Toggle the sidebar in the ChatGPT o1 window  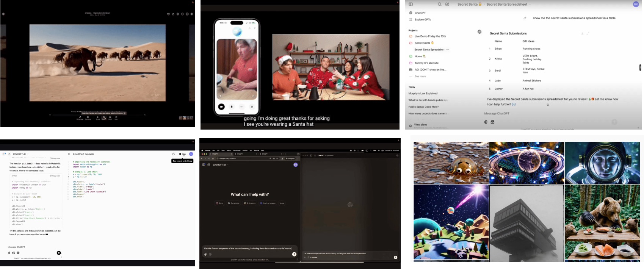coord(204,165)
